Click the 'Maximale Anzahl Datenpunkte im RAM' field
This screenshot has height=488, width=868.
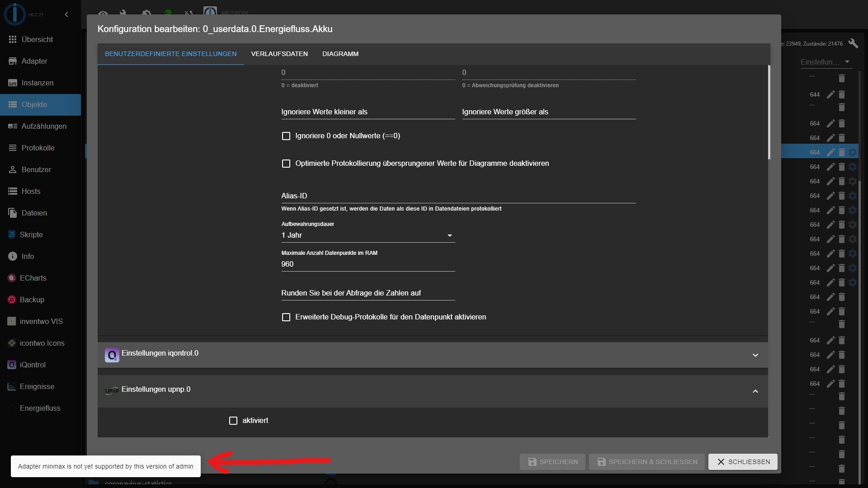coord(368,264)
